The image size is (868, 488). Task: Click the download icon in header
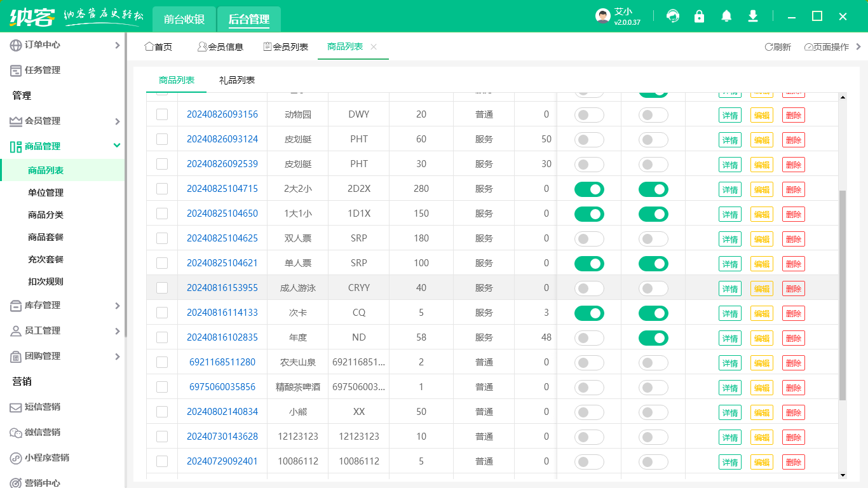pyautogui.click(x=753, y=17)
